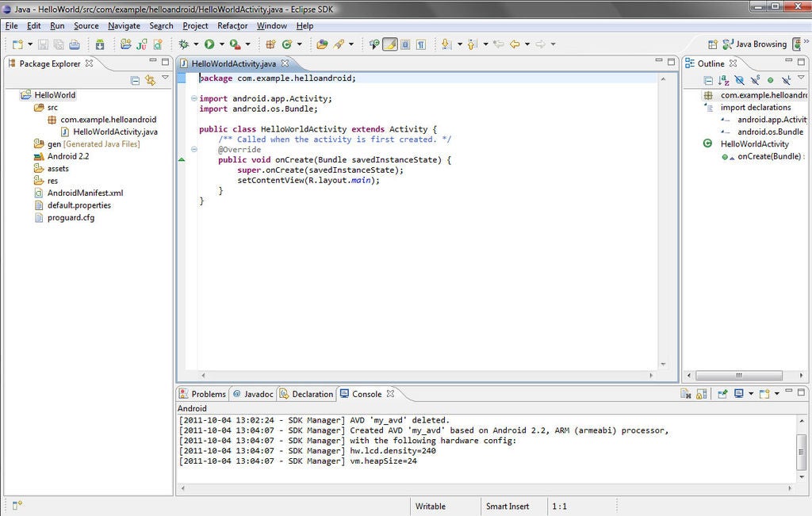Collapse the onCreate method fold marker

click(x=194, y=150)
